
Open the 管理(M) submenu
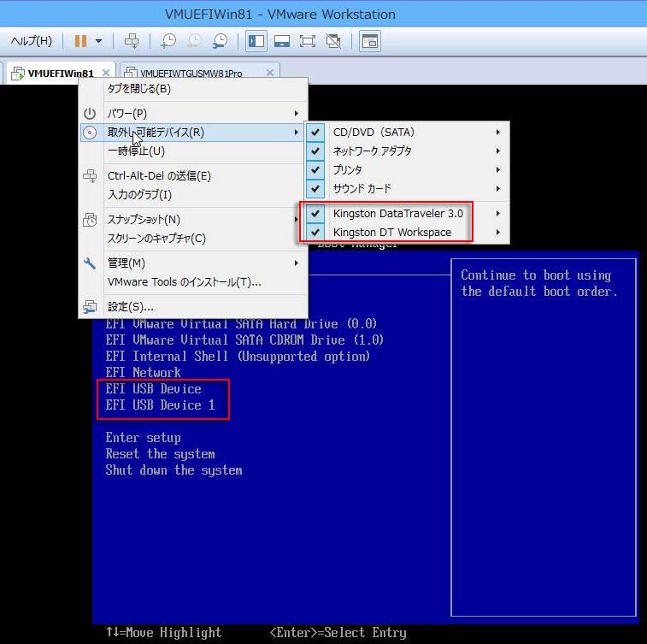pyautogui.click(x=193, y=263)
